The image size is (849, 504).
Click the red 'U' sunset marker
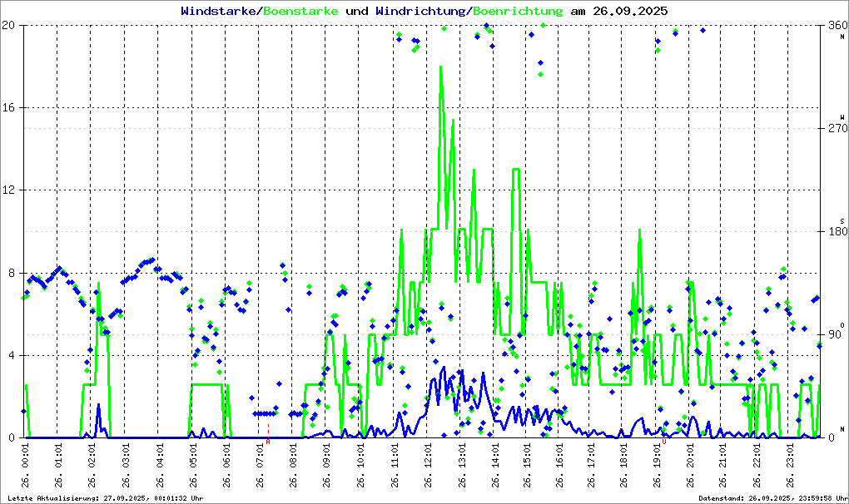(664, 442)
